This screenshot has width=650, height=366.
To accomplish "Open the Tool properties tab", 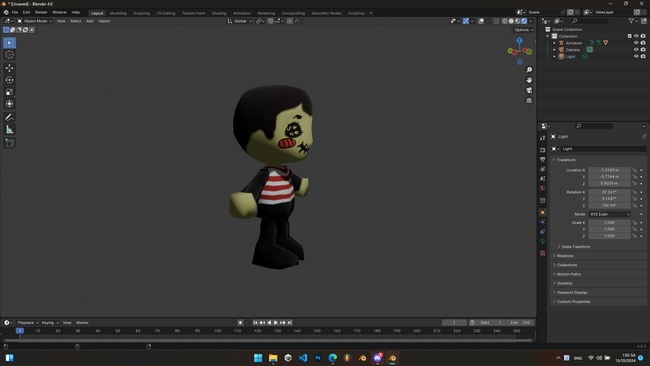I will pyautogui.click(x=543, y=138).
